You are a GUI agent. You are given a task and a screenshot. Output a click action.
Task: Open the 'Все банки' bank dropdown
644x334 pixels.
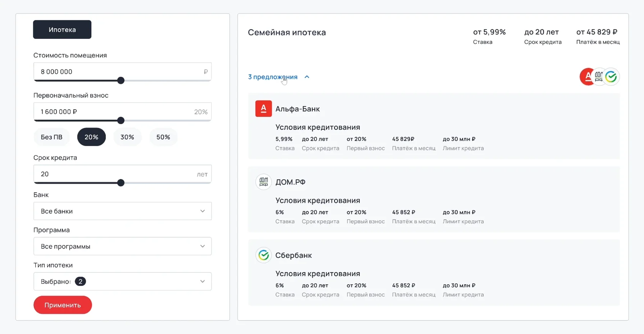122,211
